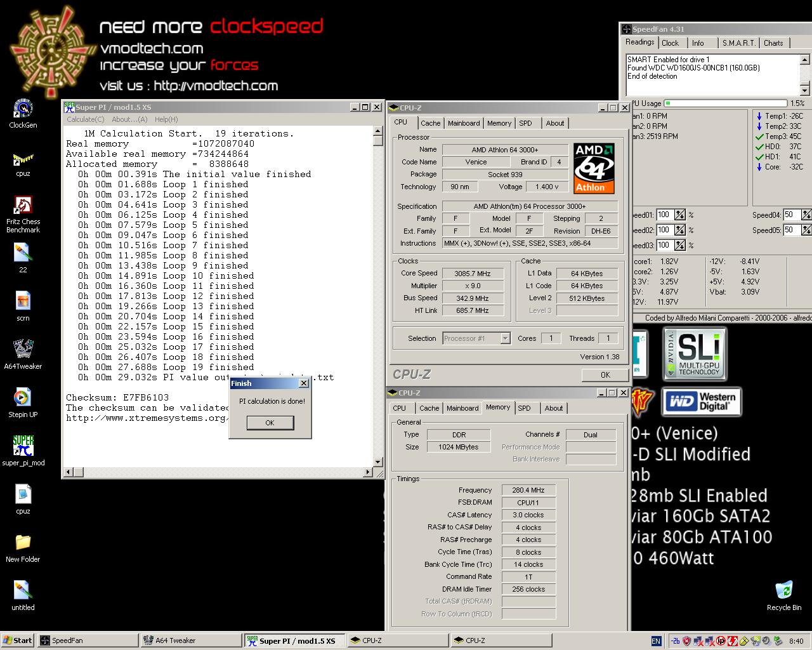Click Super PI vertical scrollbar up arrow
This screenshot has width=812, height=650.
pos(378,131)
